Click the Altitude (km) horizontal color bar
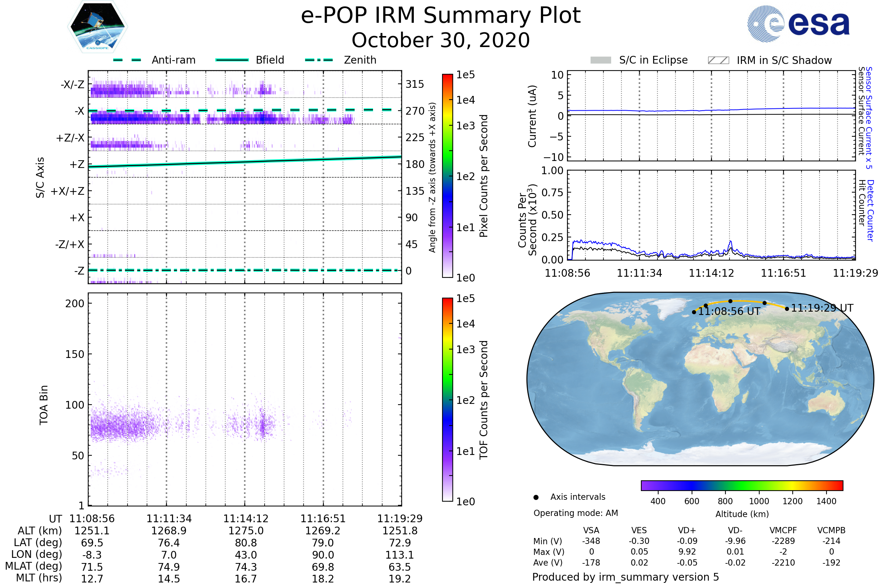Viewport: 882px width, 588px height. point(742,485)
